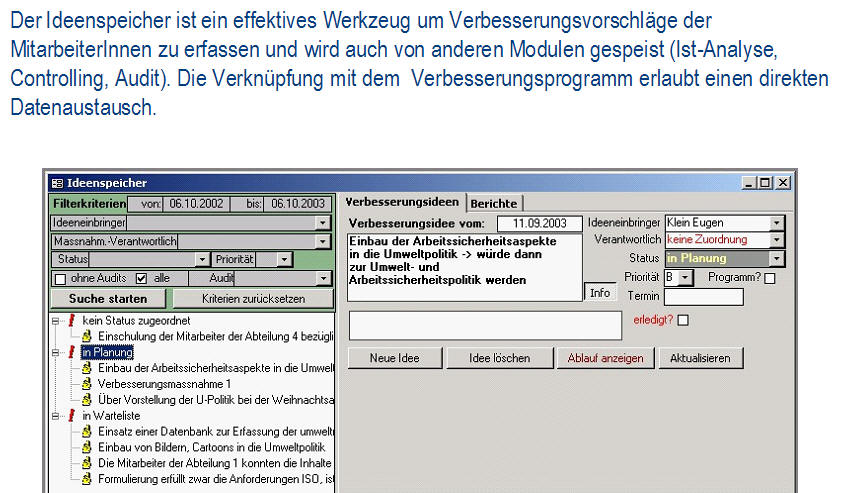Click into the Termin input field
The image size is (842, 493).
click(x=703, y=297)
